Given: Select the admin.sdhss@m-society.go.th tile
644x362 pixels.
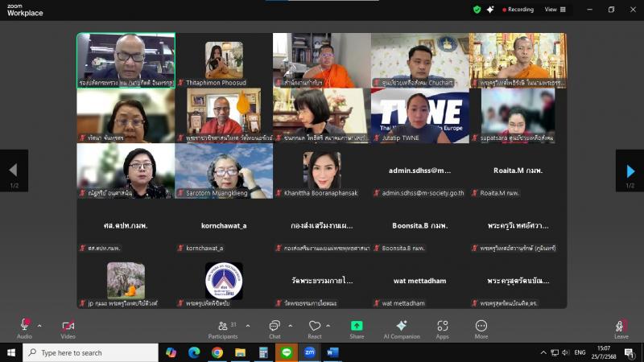Looking at the screenshot, I should 419,171.
